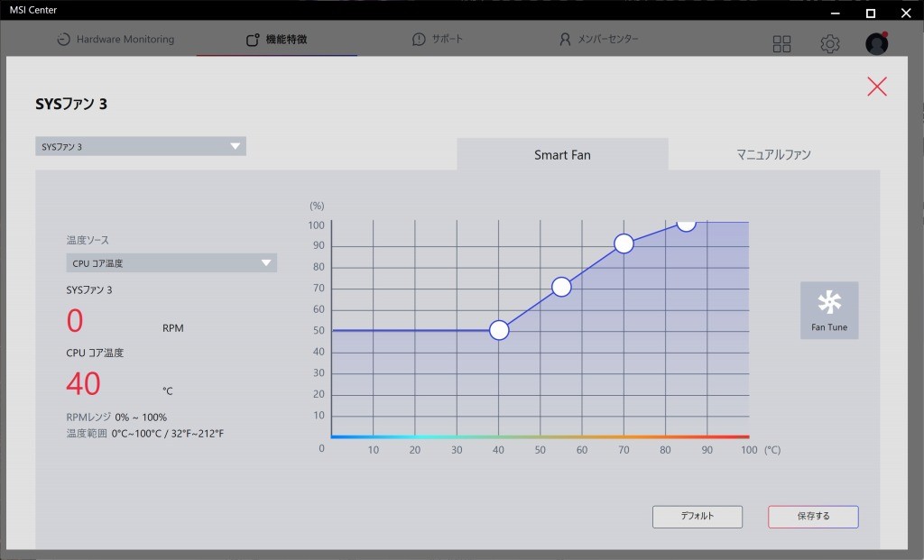Select the マニュアルファン tab

pos(773,154)
